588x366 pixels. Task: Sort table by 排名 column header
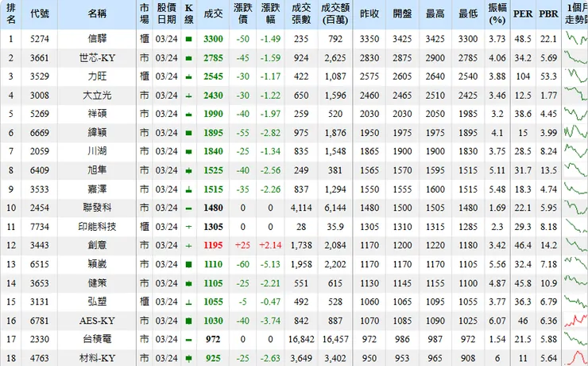11,14
